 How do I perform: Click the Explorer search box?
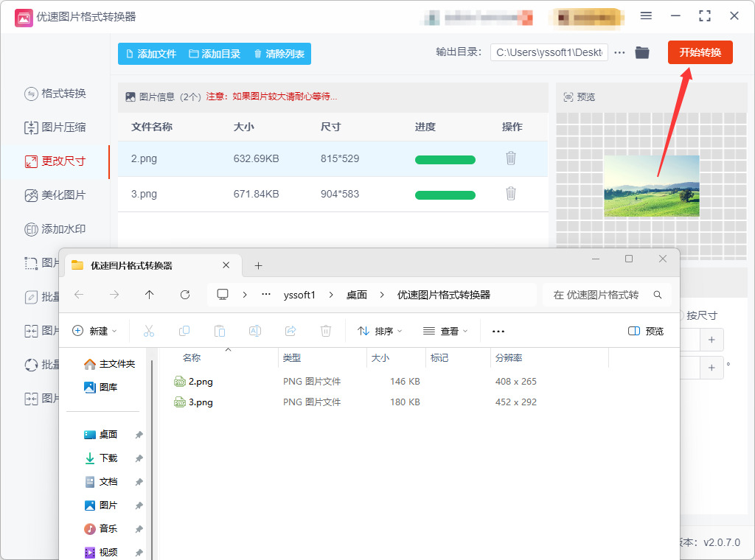(606, 295)
